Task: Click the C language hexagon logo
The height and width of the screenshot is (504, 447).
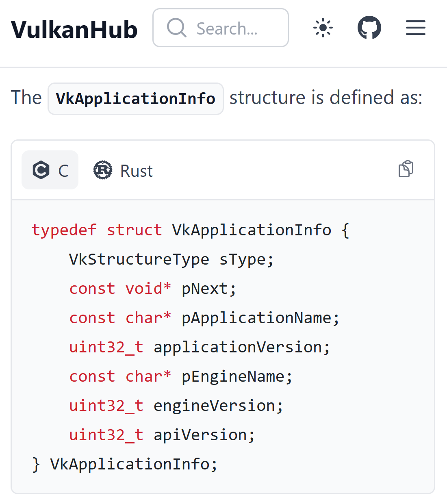Action: (x=41, y=170)
